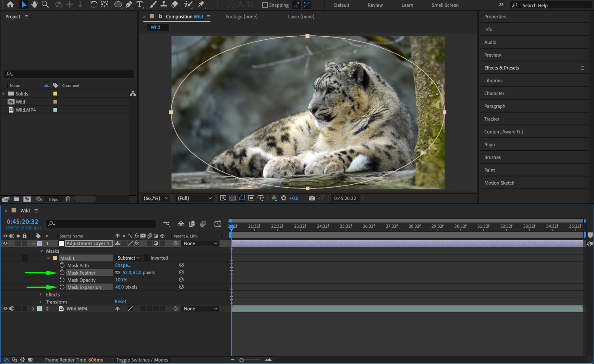
Task: Select the Hand tool
Action: [x=34, y=4]
